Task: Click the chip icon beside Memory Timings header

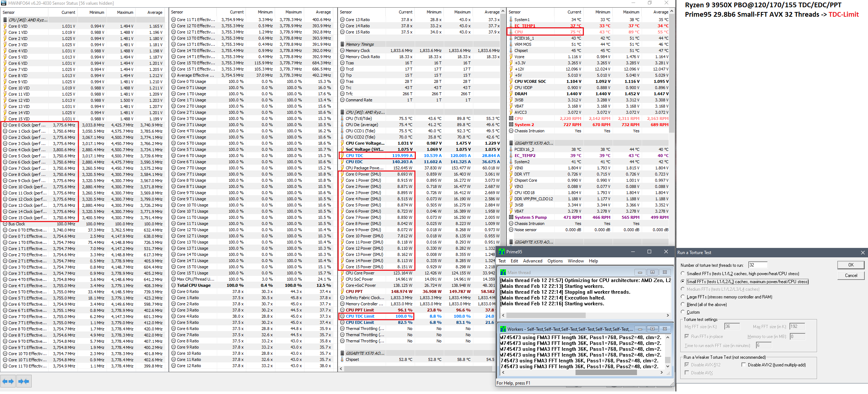Action: 342,44
